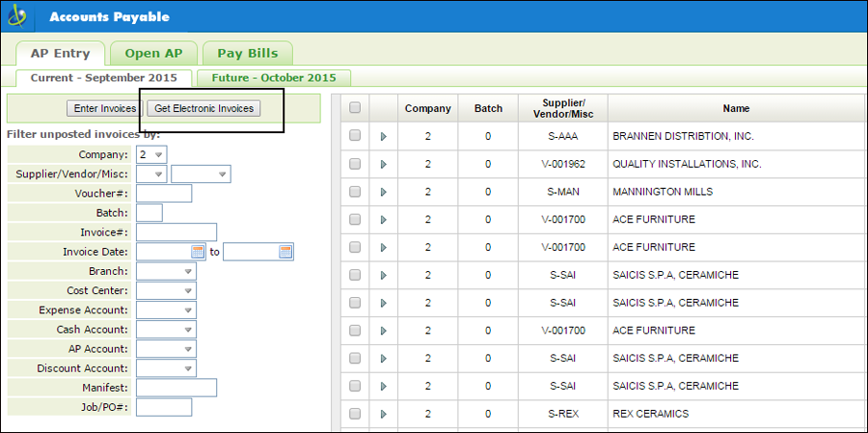Expand the MANNINGTON MILLS row arrow

[384, 192]
